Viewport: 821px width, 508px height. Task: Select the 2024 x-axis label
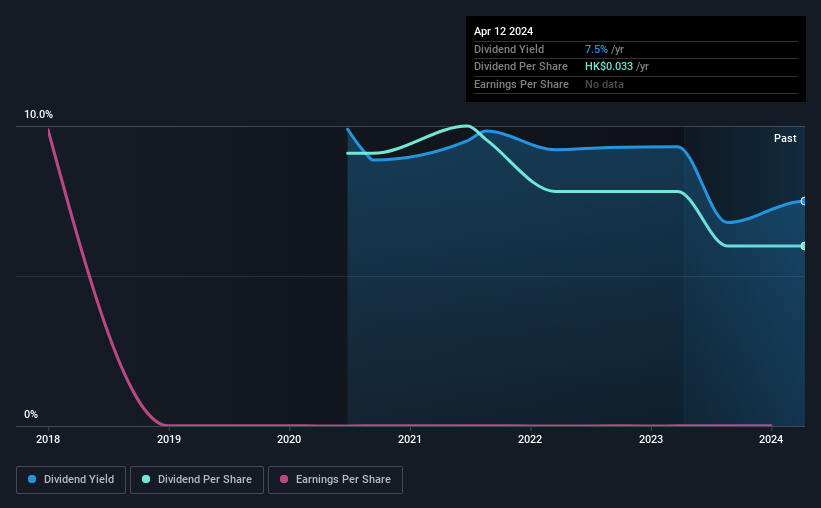pyautogui.click(x=771, y=439)
